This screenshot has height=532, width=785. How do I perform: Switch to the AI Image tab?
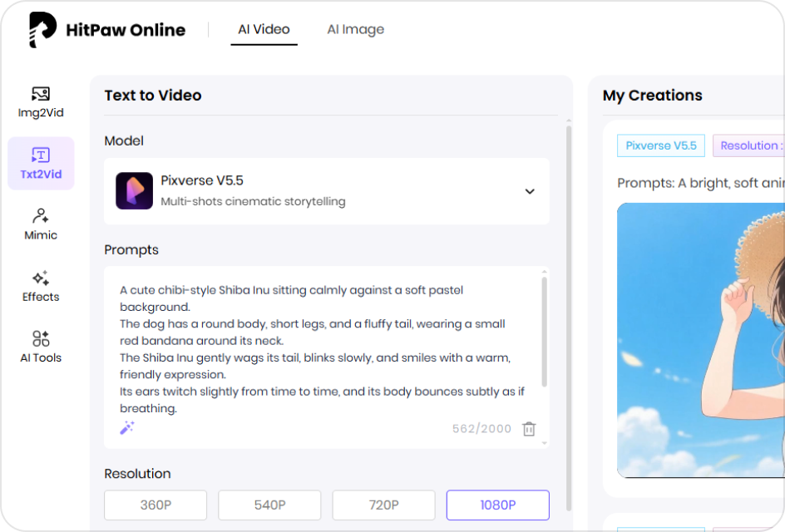(x=355, y=29)
